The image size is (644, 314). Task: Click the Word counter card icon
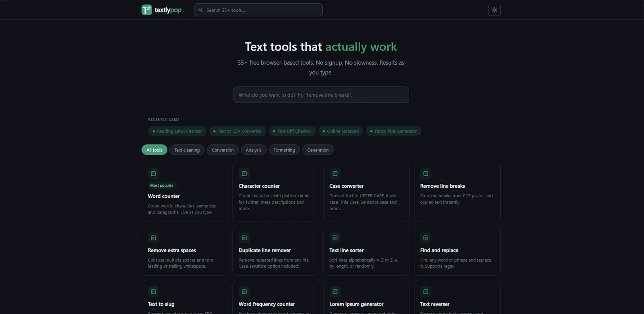point(153,174)
